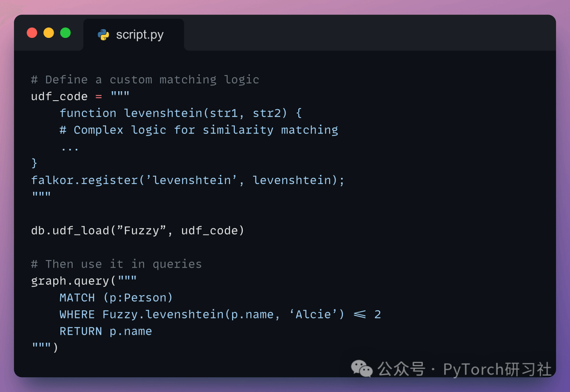The width and height of the screenshot is (570, 392).
Task: Click the MATCH (p:Person) clause
Action: 116,298
